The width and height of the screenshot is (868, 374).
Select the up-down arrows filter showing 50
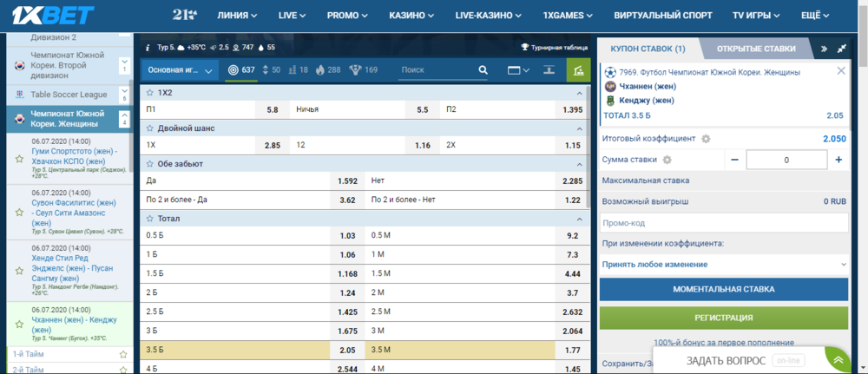pyautogui.click(x=271, y=70)
